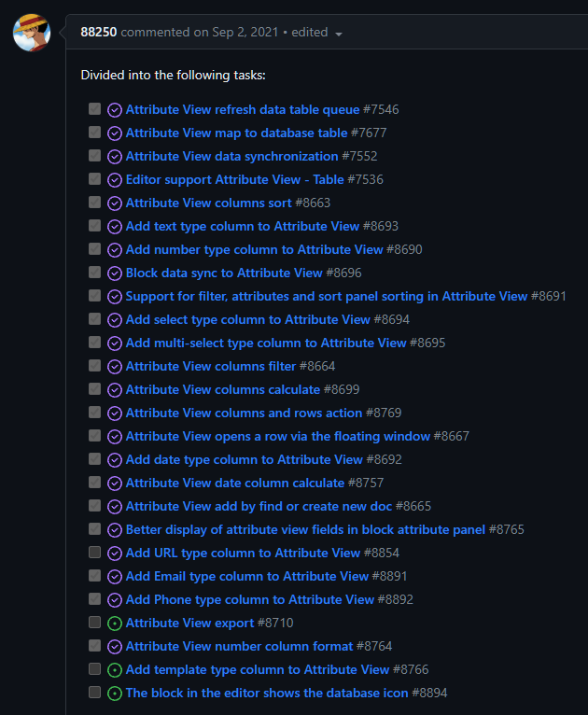Uncheck the Attribute View columns calculate checkbox
588x715 pixels.
(x=94, y=388)
